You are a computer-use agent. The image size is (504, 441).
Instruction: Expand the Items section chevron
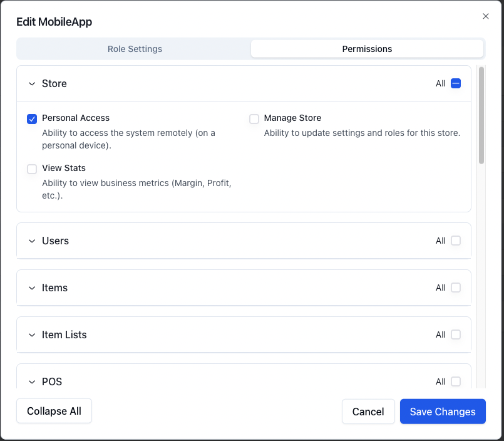pos(32,288)
